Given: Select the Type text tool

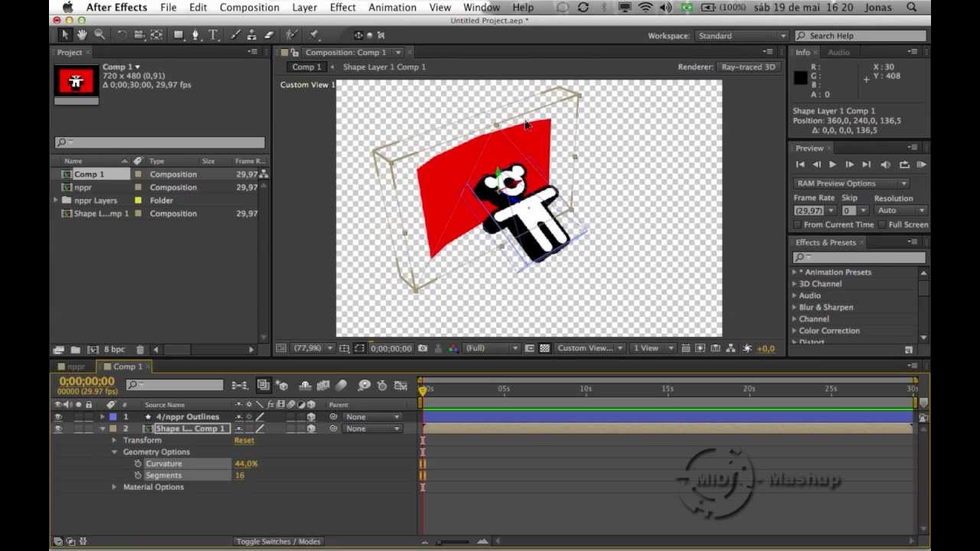Looking at the screenshot, I should [x=214, y=35].
